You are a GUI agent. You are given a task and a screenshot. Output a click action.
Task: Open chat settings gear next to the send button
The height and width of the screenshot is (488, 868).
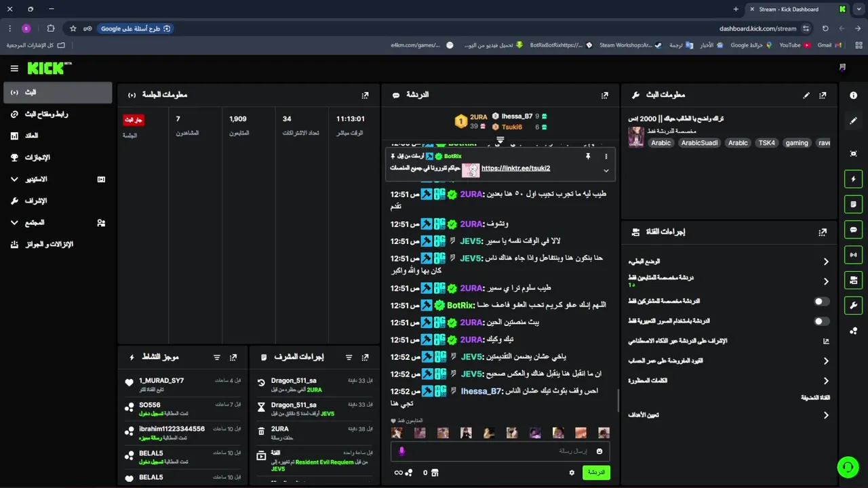(x=572, y=472)
